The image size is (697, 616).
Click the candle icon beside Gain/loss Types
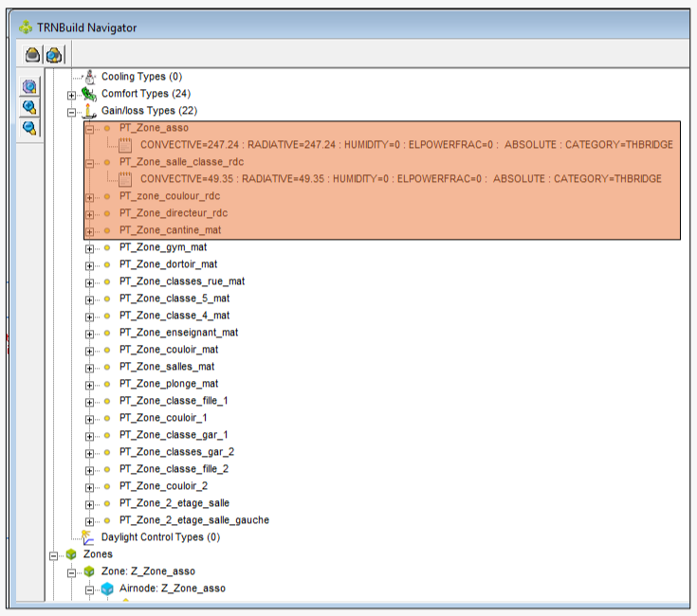point(89,111)
